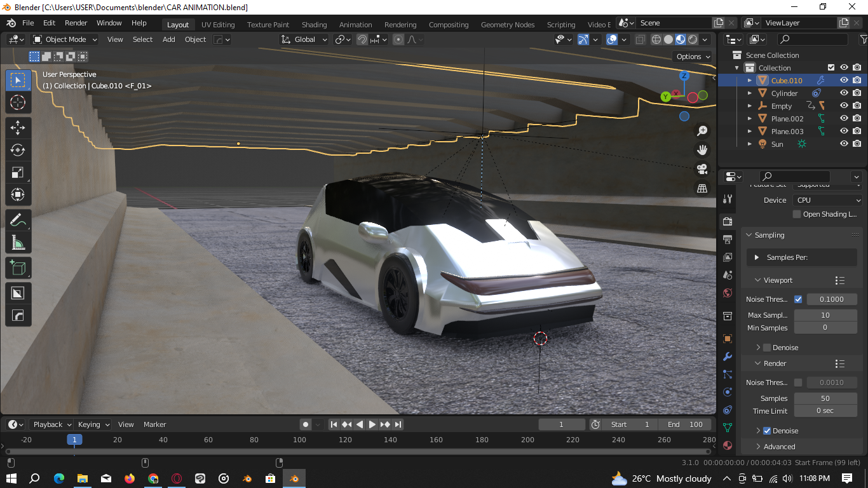Click the Render Samples field showing 50
This screenshot has width=868, height=488.
coord(825,398)
